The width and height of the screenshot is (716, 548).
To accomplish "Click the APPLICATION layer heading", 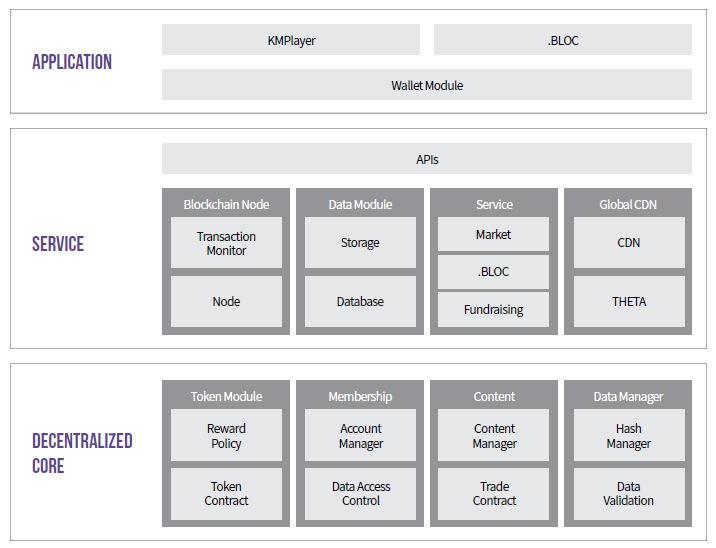I will coord(72,62).
